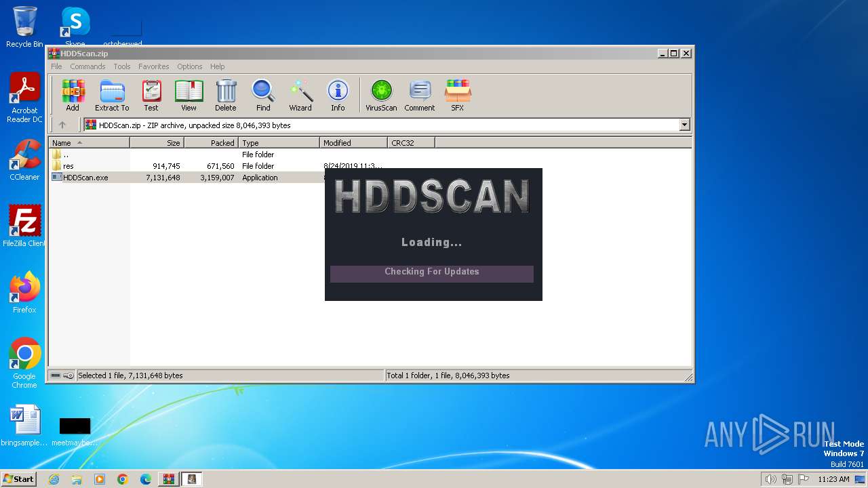
Task: Click the Delete trash can icon
Action: pos(226,95)
